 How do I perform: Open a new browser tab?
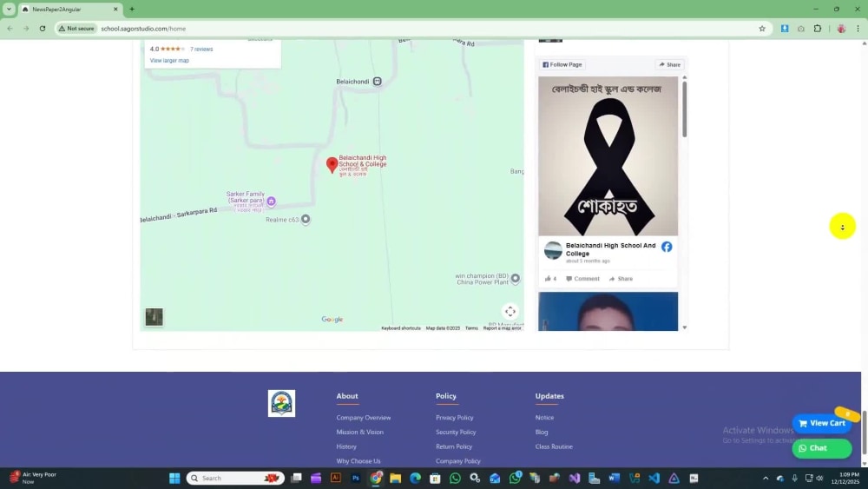point(132,9)
